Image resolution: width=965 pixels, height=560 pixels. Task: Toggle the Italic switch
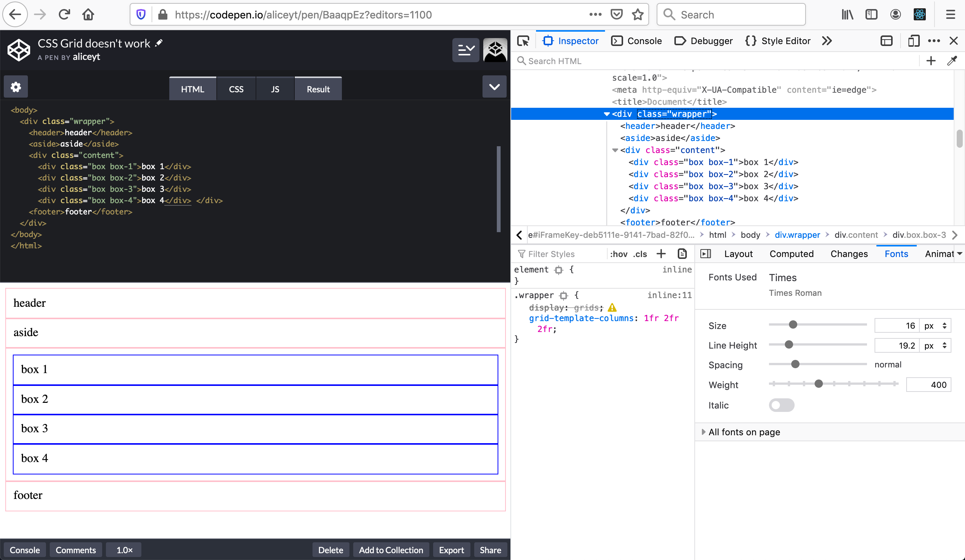[781, 405]
